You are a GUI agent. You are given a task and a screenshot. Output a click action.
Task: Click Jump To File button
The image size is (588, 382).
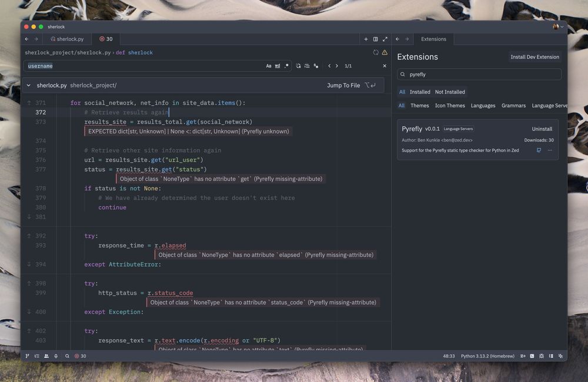(x=351, y=85)
